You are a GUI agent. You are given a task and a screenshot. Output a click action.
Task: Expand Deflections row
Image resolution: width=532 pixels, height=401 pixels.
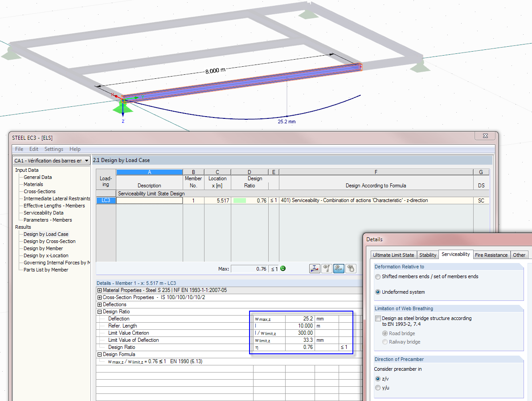99,305
